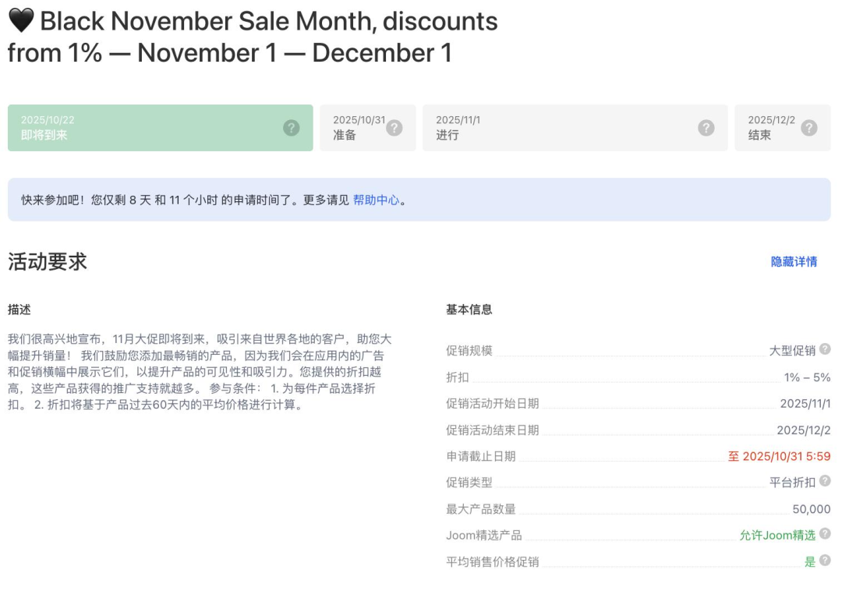Screen dimensions: 842x616
Task: Click the red deadline 至 2025/10/31 5:59
Action: 780,456
